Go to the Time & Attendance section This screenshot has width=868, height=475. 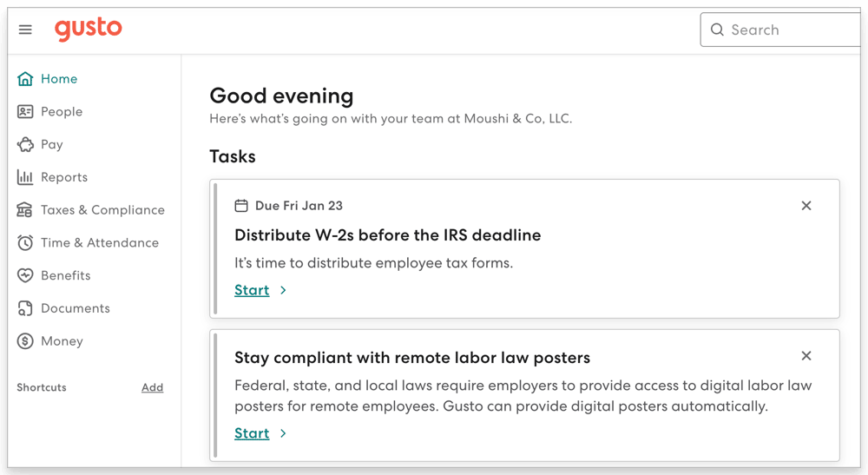pos(100,243)
